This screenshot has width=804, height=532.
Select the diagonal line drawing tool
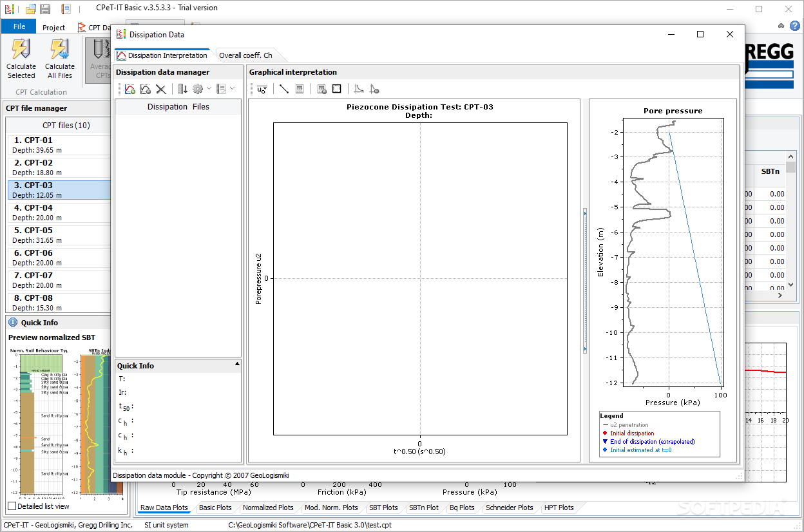(283, 89)
